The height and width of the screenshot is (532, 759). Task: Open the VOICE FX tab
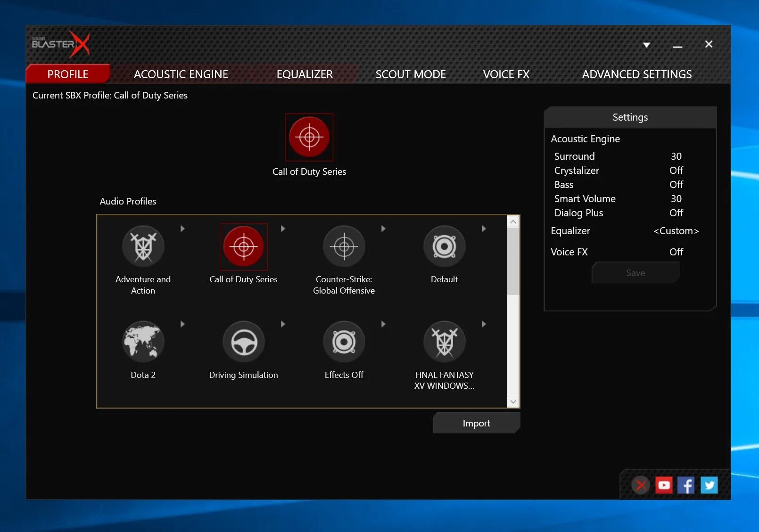pyautogui.click(x=506, y=74)
